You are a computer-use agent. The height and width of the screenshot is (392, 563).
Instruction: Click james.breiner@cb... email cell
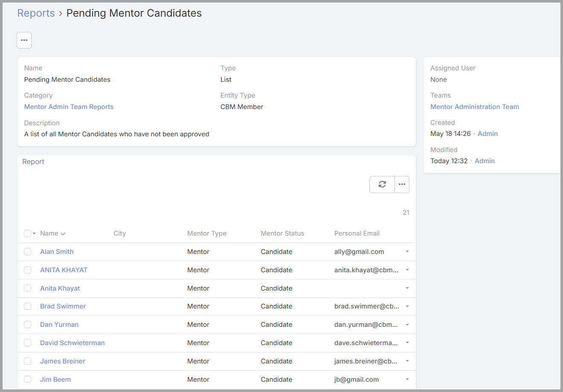(x=366, y=361)
